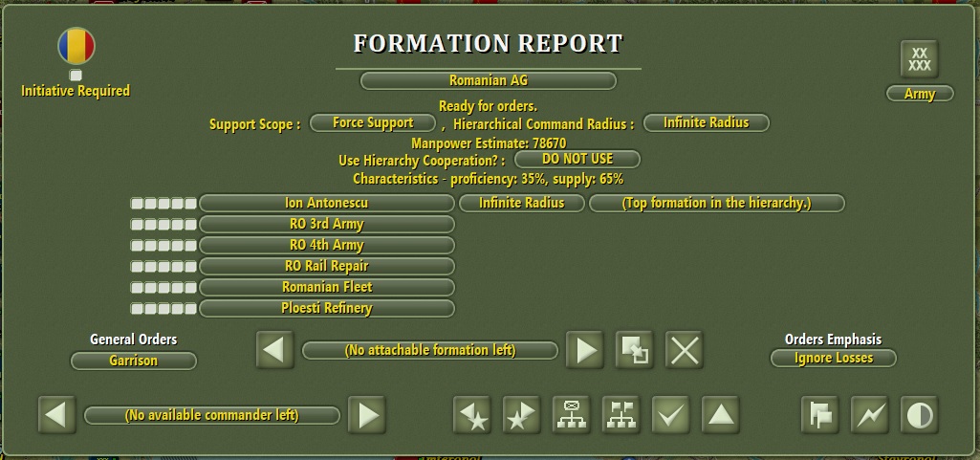Select the previous available commander arrow
The height and width of the screenshot is (460, 980).
pyautogui.click(x=56, y=415)
